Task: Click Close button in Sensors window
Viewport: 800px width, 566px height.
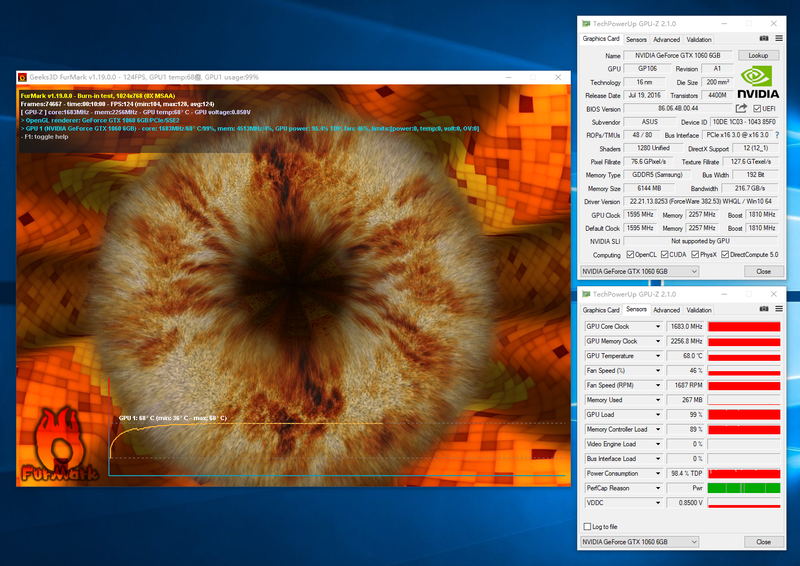Action: (x=763, y=542)
